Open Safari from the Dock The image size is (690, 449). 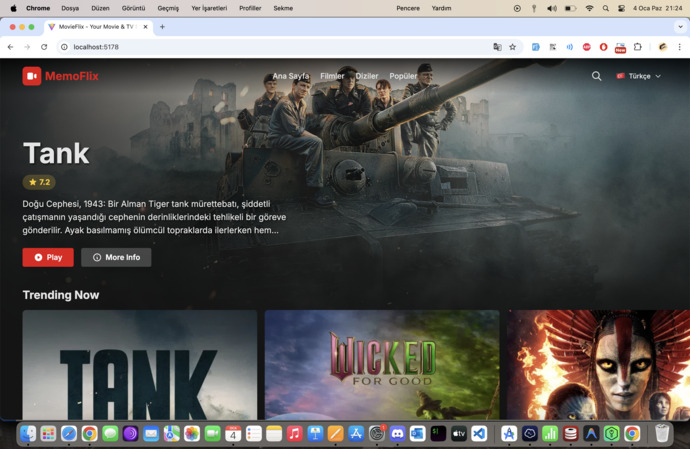(69, 434)
